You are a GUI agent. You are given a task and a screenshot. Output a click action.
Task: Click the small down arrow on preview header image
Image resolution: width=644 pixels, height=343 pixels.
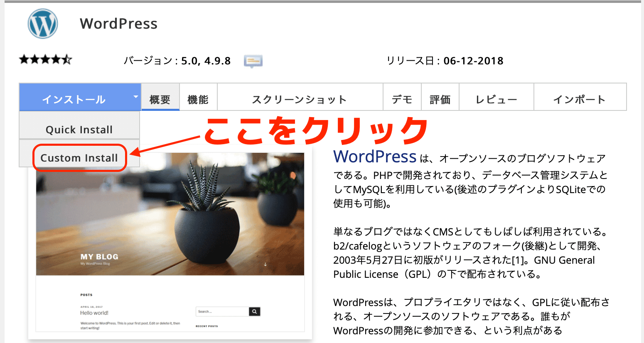[265, 264]
